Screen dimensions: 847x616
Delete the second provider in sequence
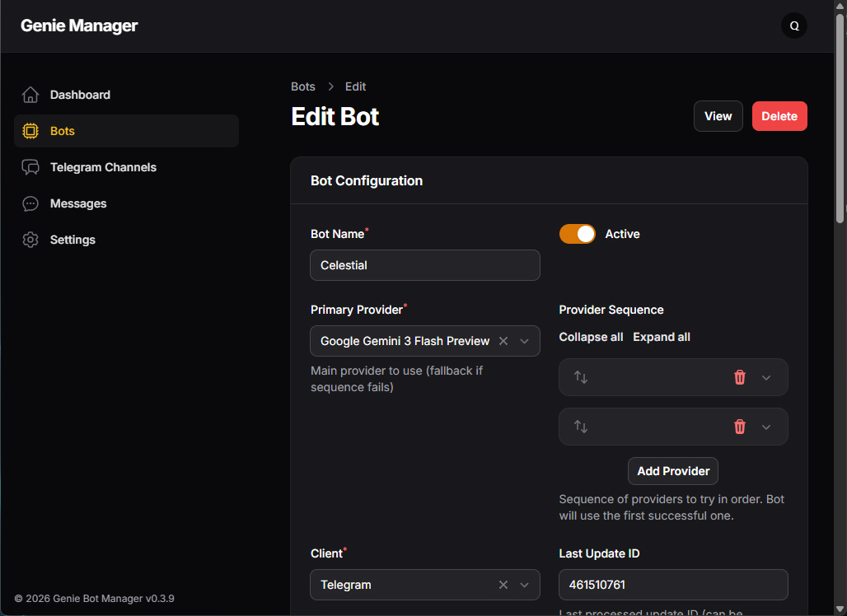pyautogui.click(x=739, y=427)
